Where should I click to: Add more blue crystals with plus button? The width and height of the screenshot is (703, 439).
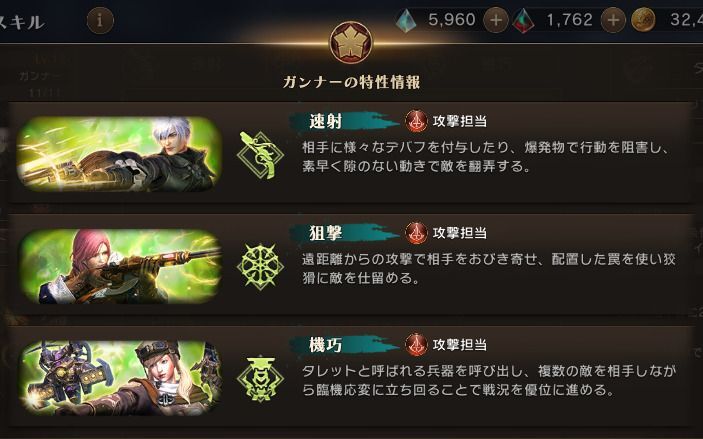(495, 20)
